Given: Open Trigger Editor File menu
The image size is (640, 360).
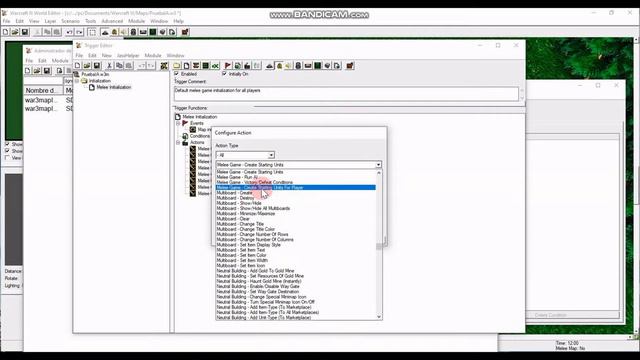Looking at the screenshot, I should pos(79,56).
